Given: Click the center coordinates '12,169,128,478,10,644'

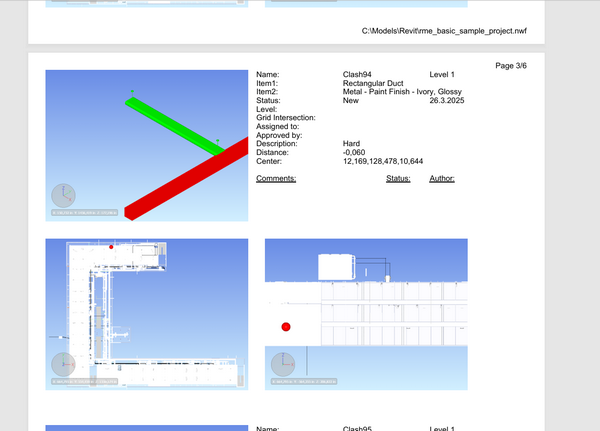Looking at the screenshot, I should click(x=383, y=161).
